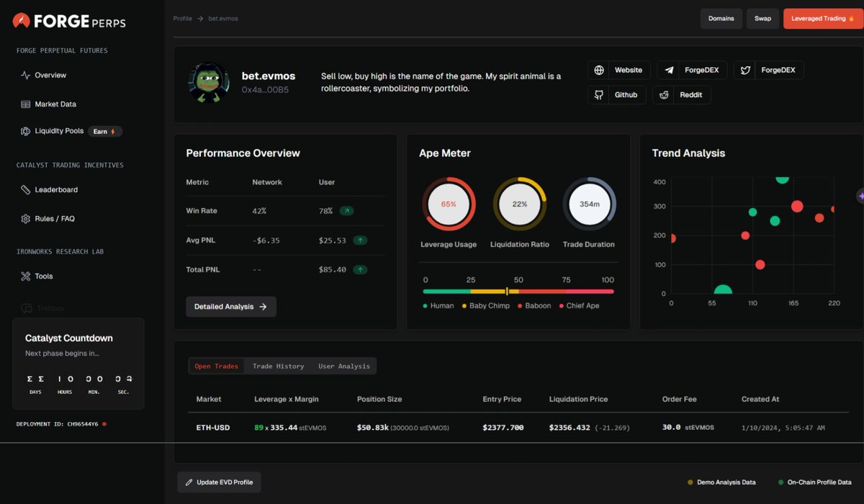864x504 pixels.
Task: Switch to the Trade History tab
Action: point(278,366)
